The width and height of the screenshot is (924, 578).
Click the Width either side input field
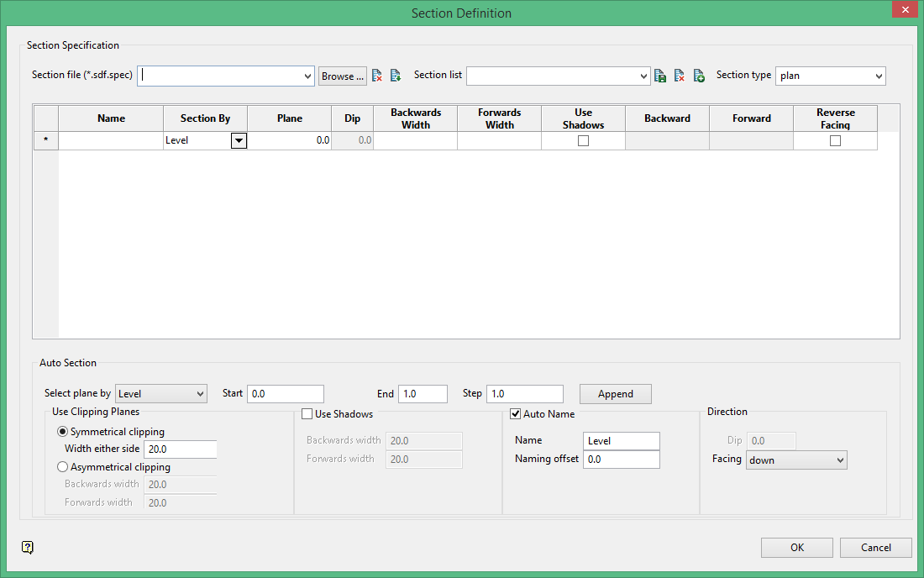[x=180, y=449]
